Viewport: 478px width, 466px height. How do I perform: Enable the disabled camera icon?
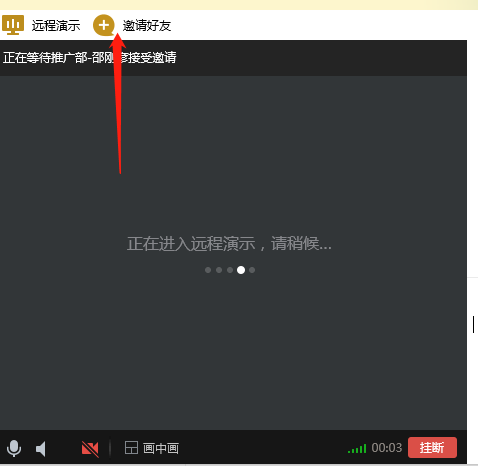pos(90,449)
